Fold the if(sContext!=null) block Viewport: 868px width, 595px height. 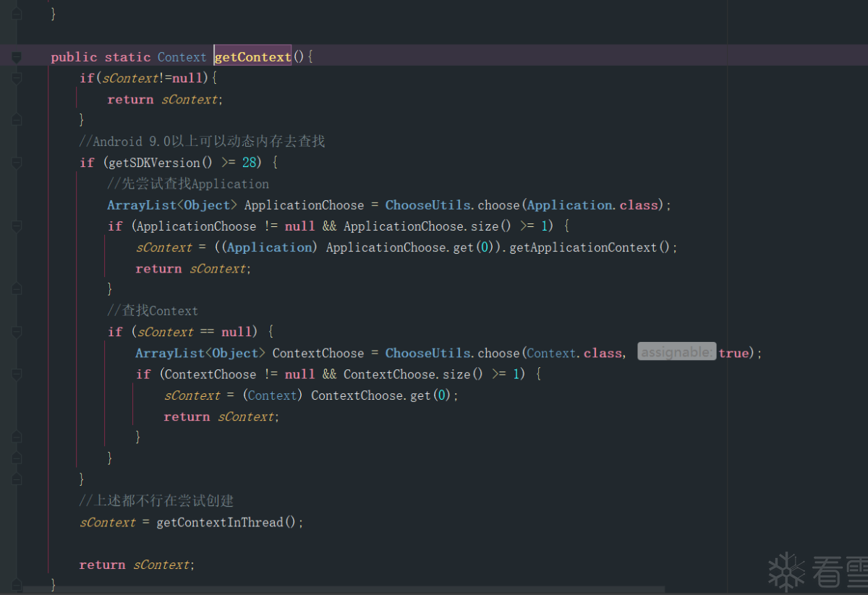17,78
